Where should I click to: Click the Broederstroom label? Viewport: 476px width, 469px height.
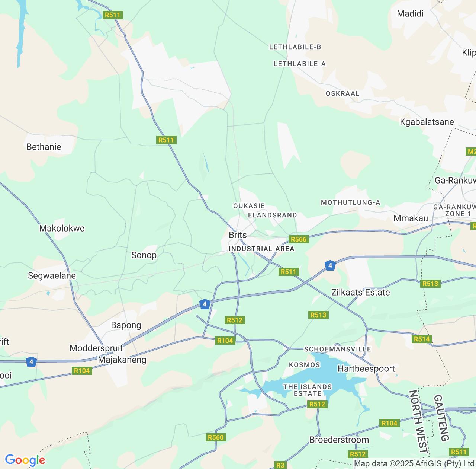(339, 440)
